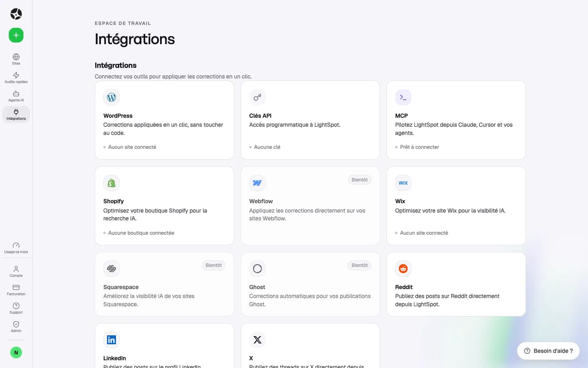Click the Bientôt badge on Webflow
The height and width of the screenshot is (368, 588).
[359, 180]
